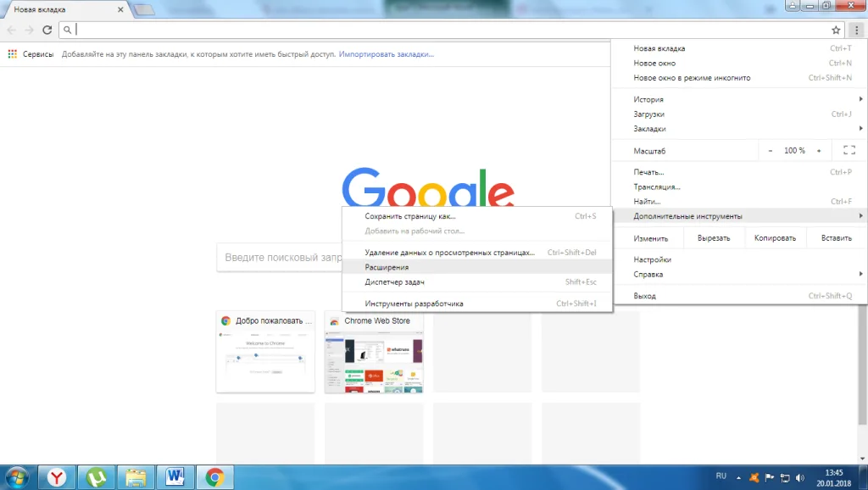
Task: Switch the RU input language indicator
Action: click(721, 476)
